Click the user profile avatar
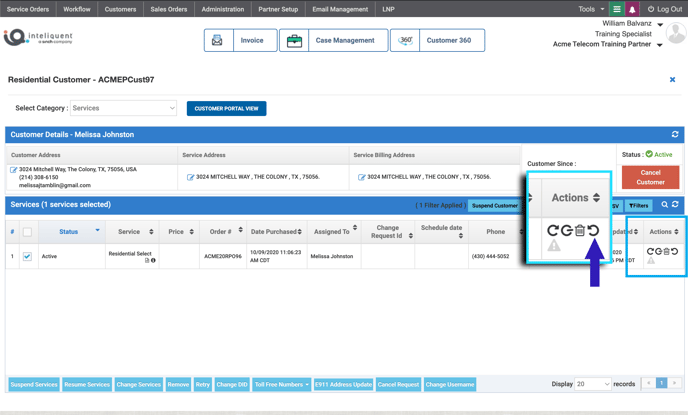Viewport: 688px width, 415px height. (x=676, y=35)
